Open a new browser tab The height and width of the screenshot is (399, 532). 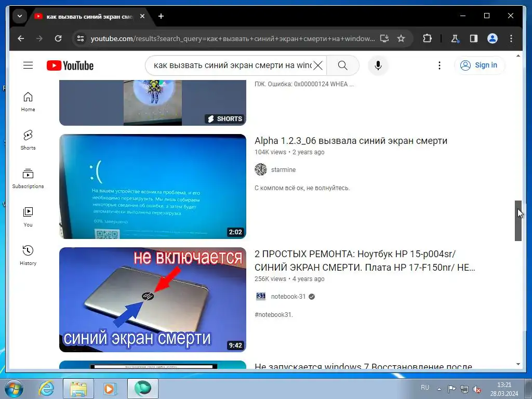pos(161,16)
